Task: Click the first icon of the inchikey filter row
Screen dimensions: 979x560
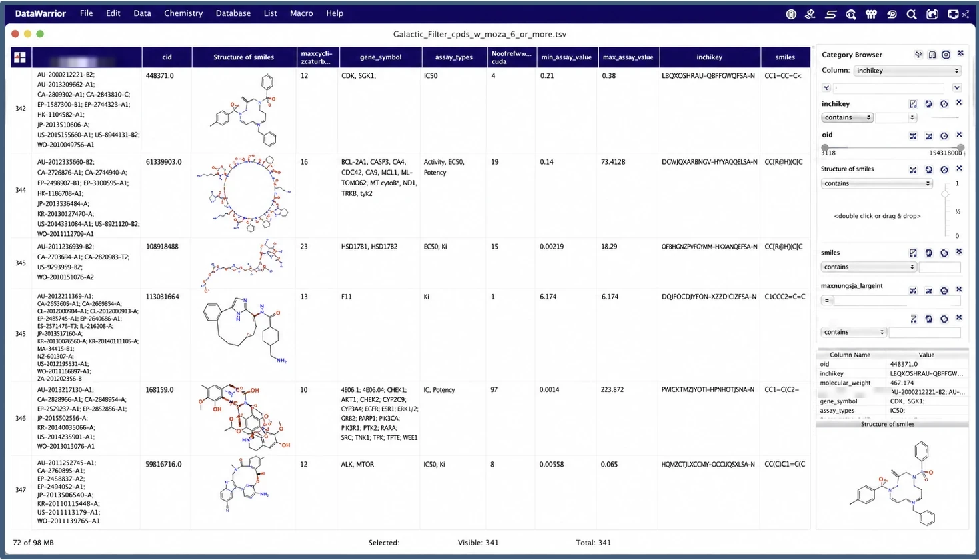Action: (x=913, y=104)
